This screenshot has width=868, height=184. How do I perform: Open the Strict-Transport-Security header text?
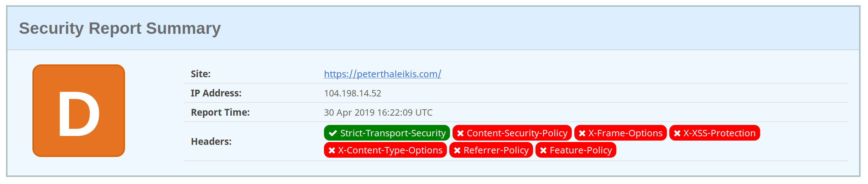393,133
